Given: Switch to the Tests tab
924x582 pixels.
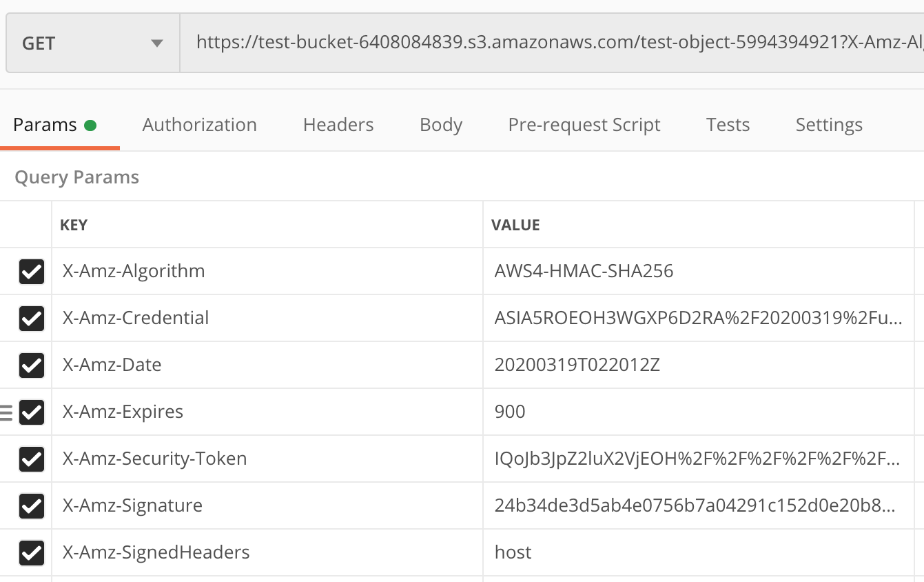Looking at the screenshot, I should pos(728,125).
